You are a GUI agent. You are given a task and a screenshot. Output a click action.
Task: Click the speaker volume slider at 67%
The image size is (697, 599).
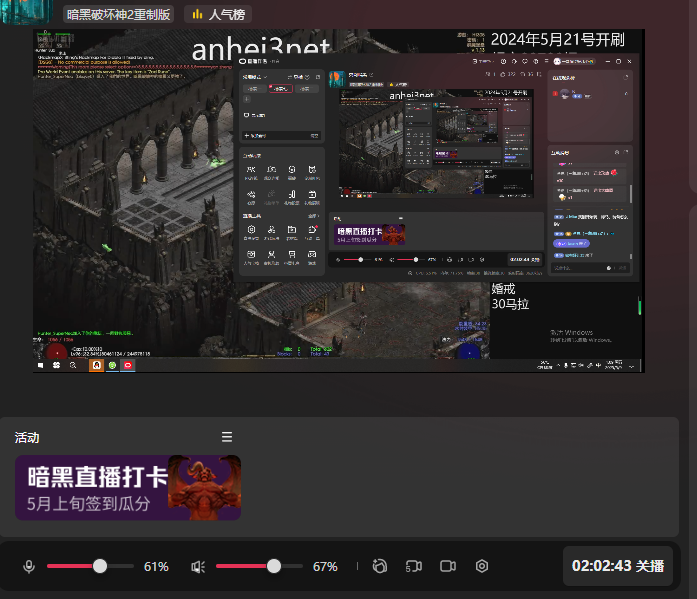[x=259, y=566]
